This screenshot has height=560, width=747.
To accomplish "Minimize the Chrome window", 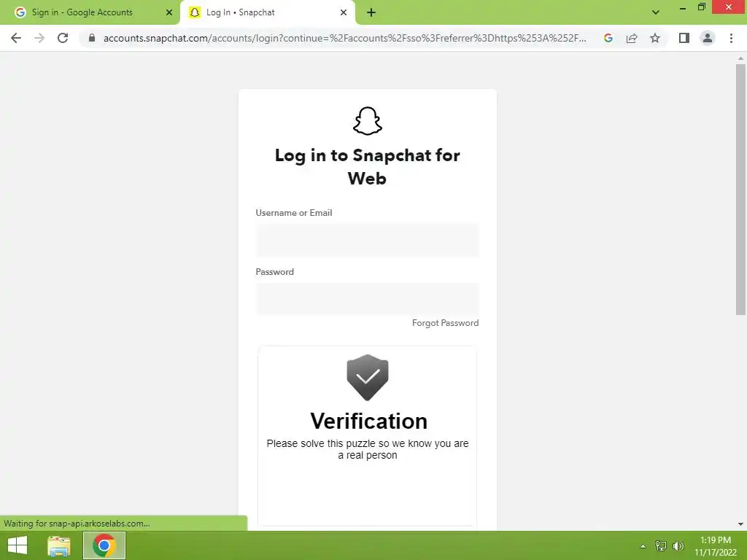I will [x=683, y=8].
